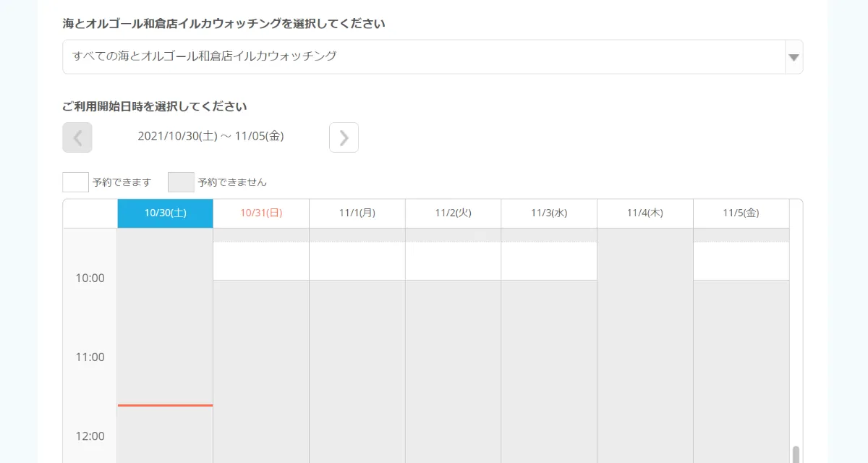Click the dropdown arrow on the plan selector

click(793, 56)
